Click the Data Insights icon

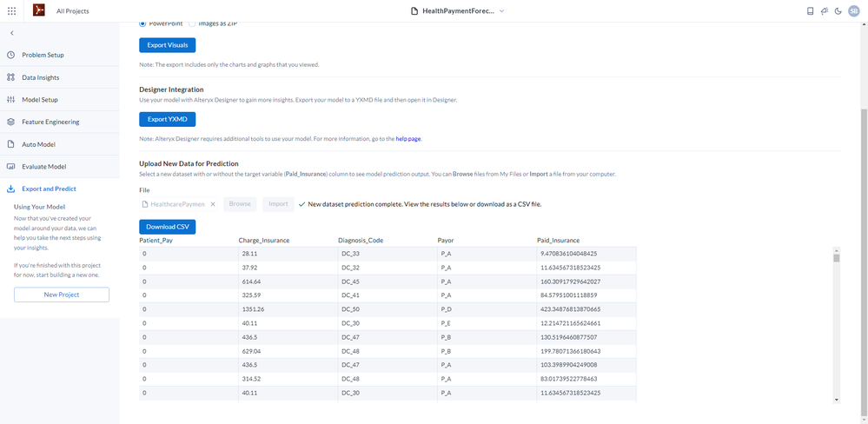[x=10, y=77]
